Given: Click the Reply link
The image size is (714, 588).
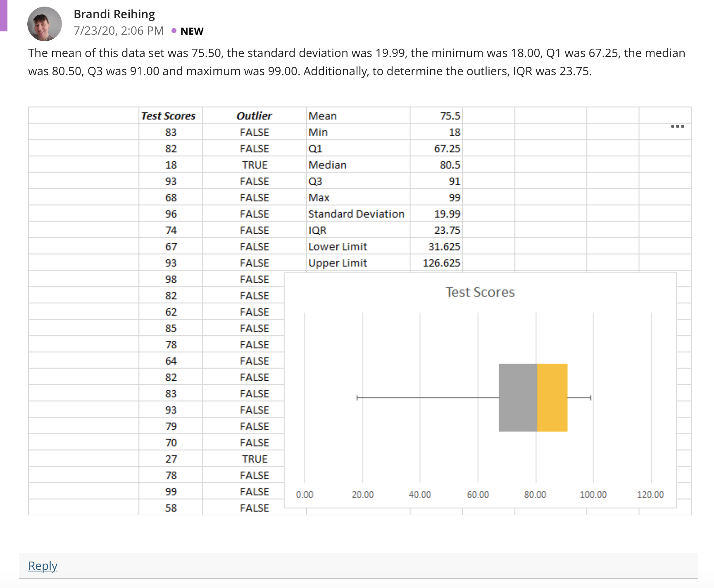Looking at the screenshot, I should pyautogui.click(x=43, y=565).
